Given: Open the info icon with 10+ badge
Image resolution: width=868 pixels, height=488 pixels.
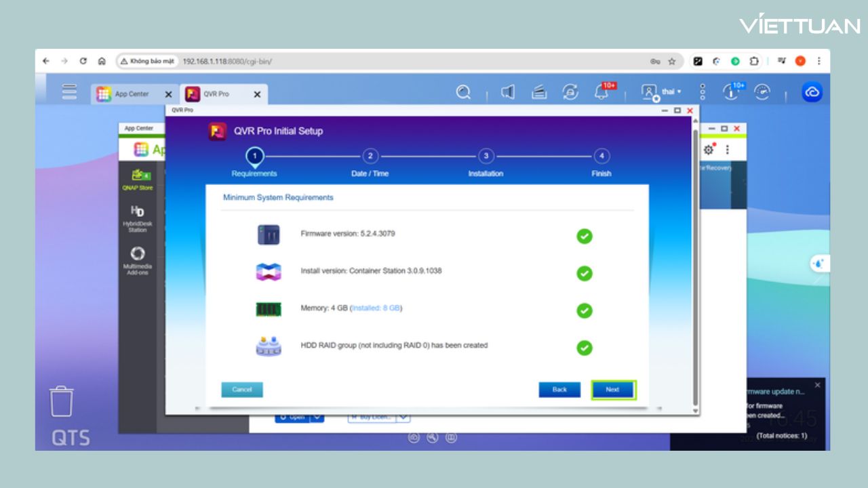Looking at the screenshot, I should coord(732,91).
